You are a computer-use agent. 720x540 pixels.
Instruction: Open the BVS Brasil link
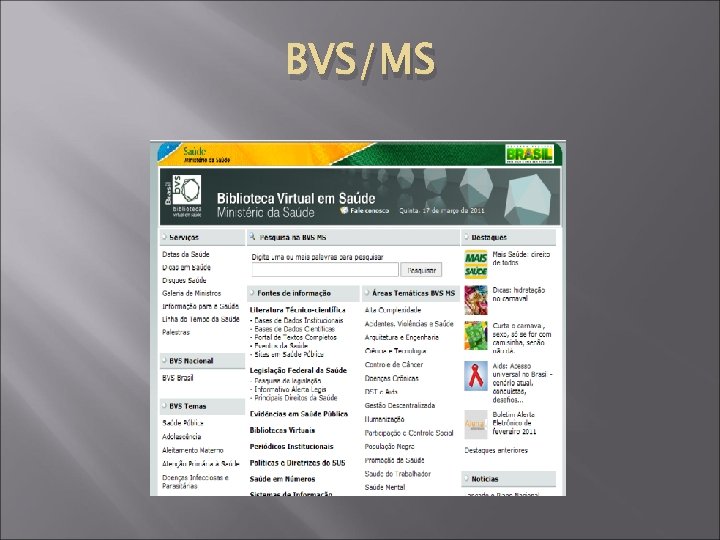click(177, 378)
